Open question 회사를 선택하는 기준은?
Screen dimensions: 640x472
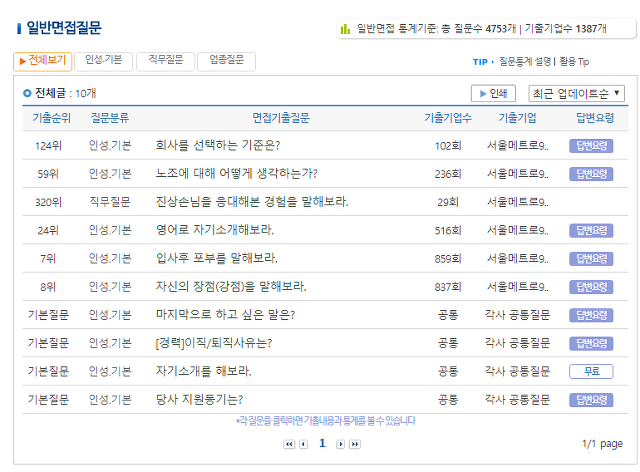218,145
